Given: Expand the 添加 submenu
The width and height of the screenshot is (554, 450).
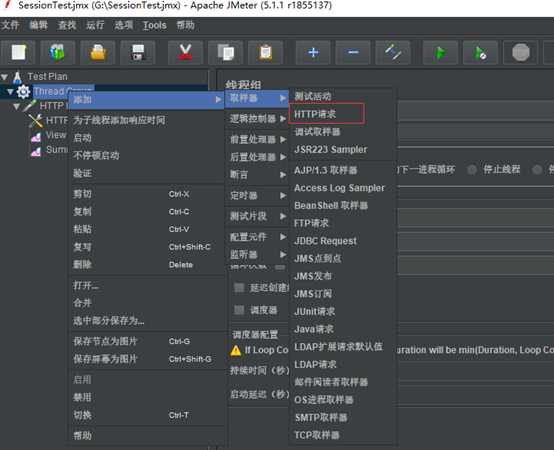Looking at the screenshot, I should coord(146,100).
